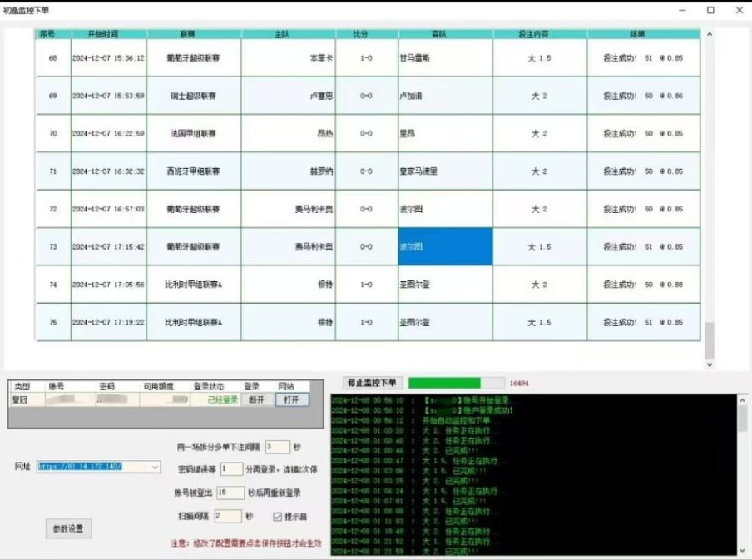Maximize the 初盘监控下单 window

710,10
